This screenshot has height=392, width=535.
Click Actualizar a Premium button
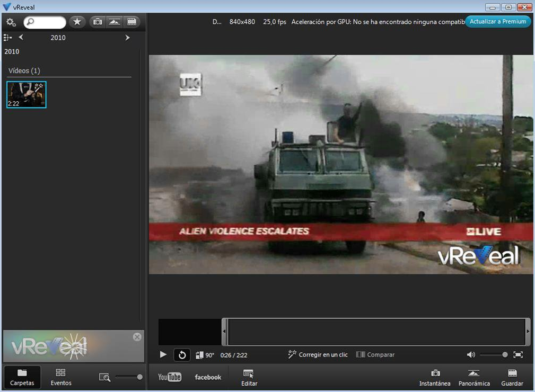tap(498, 22)
